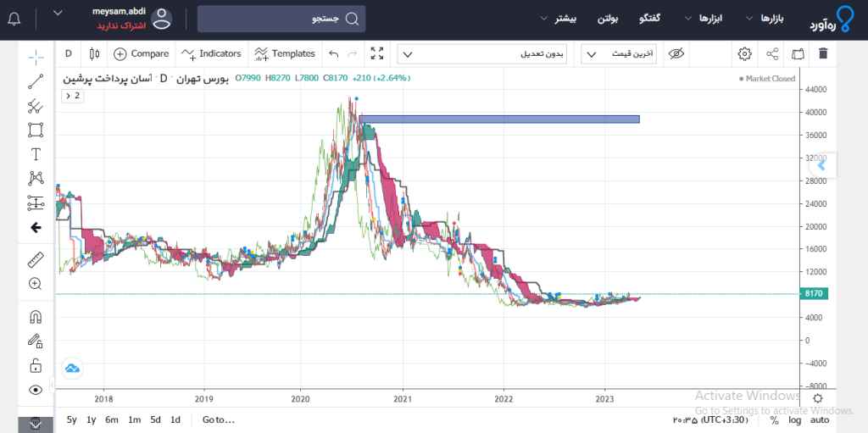
Task: Open the آخرین قیمت price dropdown
Action: click(x=619, y=54)
